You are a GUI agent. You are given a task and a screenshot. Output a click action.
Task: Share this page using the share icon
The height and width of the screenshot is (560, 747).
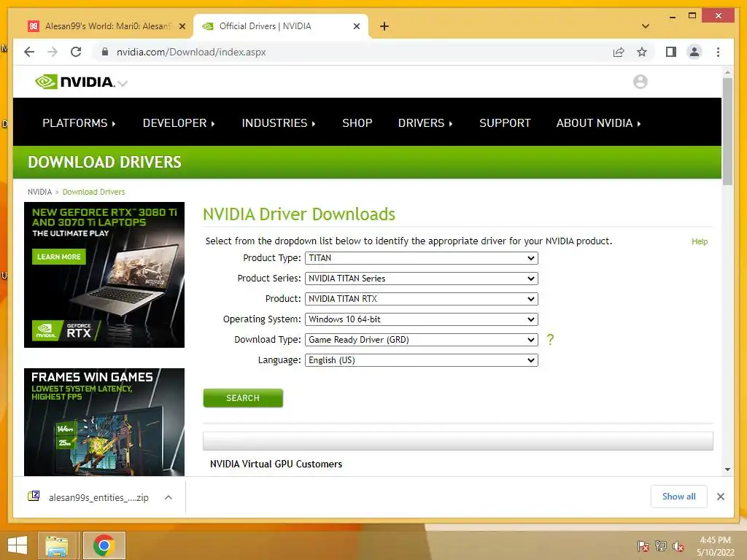point(619,52)
